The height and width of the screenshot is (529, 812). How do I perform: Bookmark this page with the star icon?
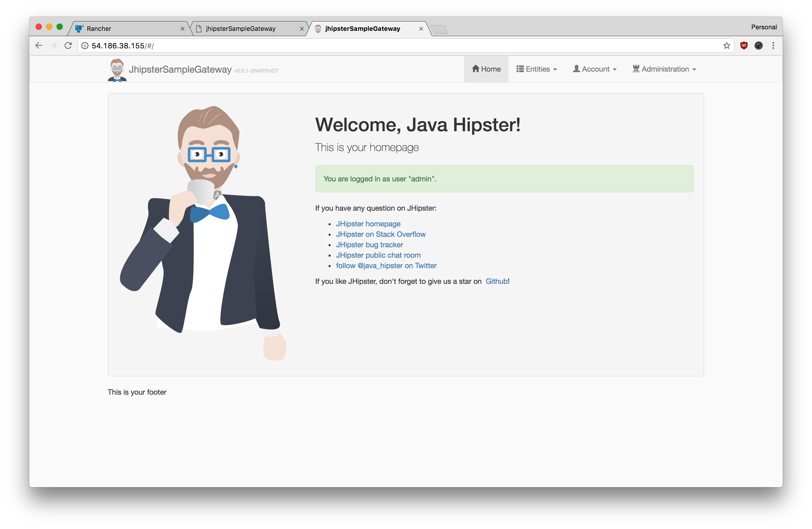coord(727,46)
